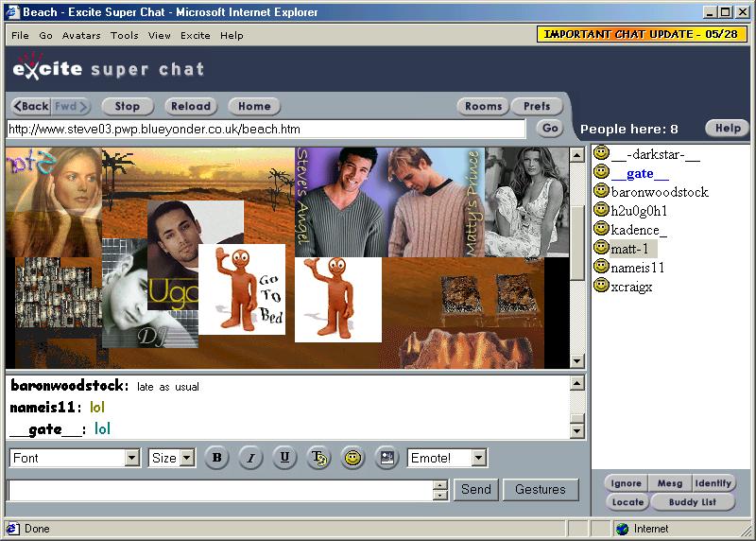
Task: Toggle italic text formatting
Action: (250, 458)
